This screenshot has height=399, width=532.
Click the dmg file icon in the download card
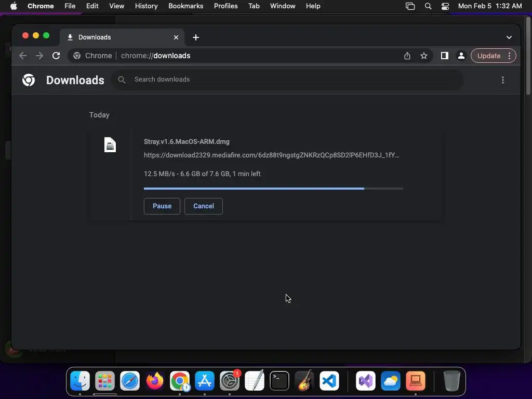[110, 145]
